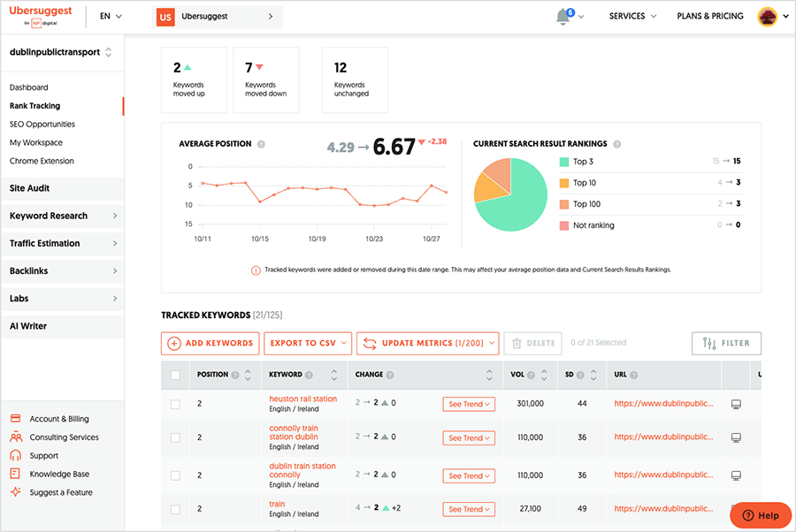Click the Delete button
Viewport: 796px width, 532px height.
[533, 344]
